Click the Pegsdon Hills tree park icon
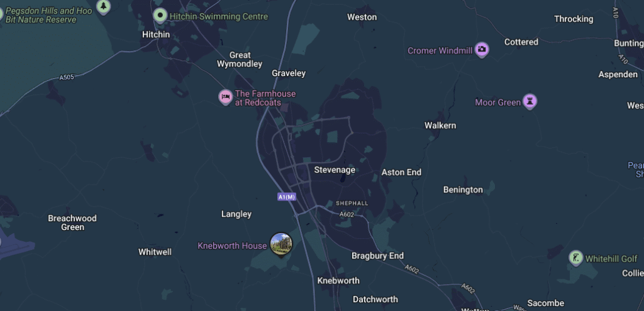 pos(104,6)
